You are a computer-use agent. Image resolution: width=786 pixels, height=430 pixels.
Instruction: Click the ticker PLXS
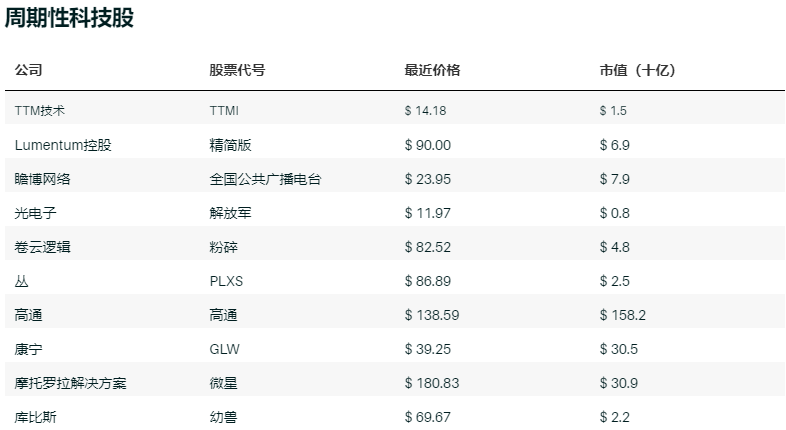point(226,282)
